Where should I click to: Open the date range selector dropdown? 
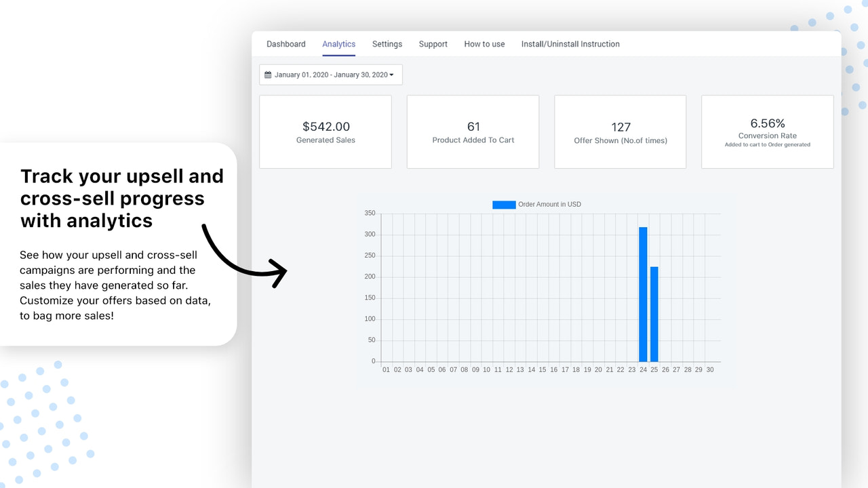330,75
